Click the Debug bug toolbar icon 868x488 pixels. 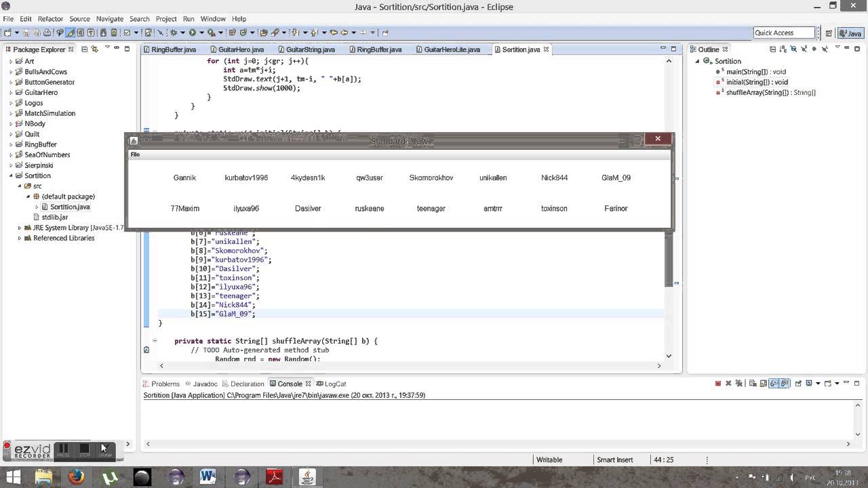tap(174, 33)
